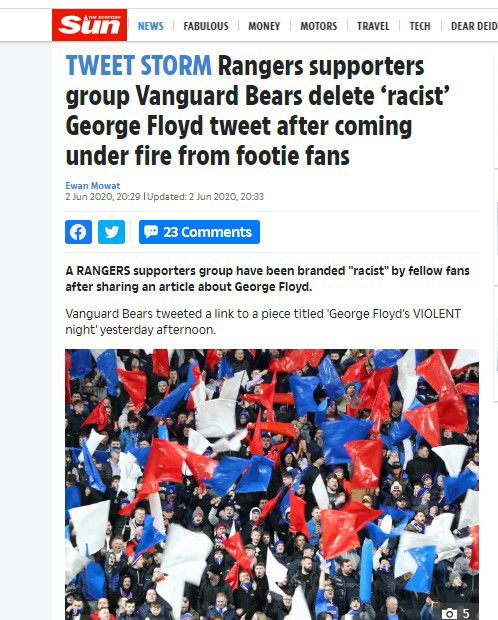Share article via Twitter icon

click(x=111, y=232)
